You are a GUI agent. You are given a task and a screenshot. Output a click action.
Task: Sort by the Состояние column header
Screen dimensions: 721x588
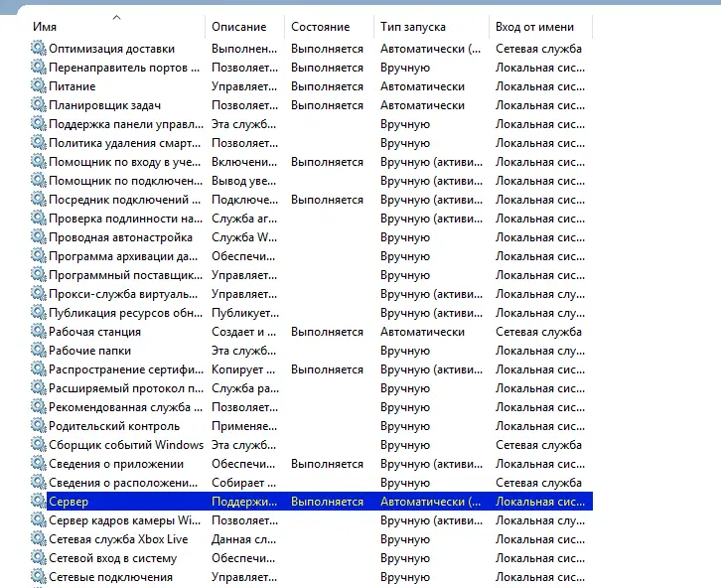[320, 27]
